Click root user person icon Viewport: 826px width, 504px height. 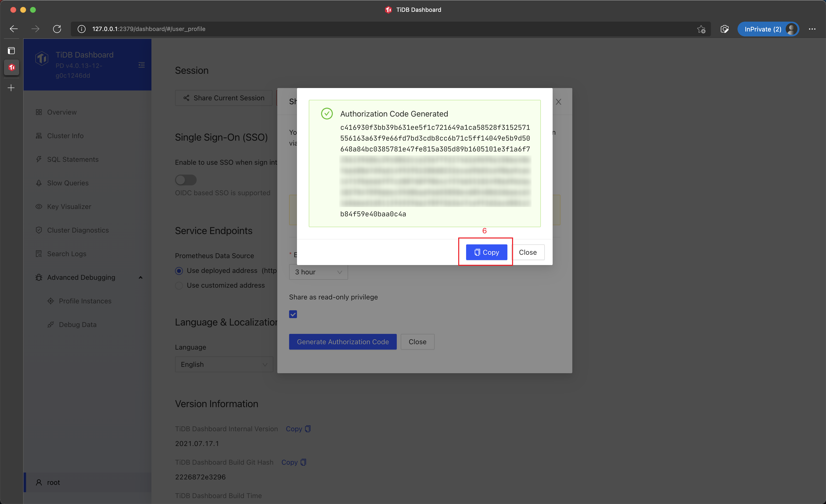(x=39, y=483)
